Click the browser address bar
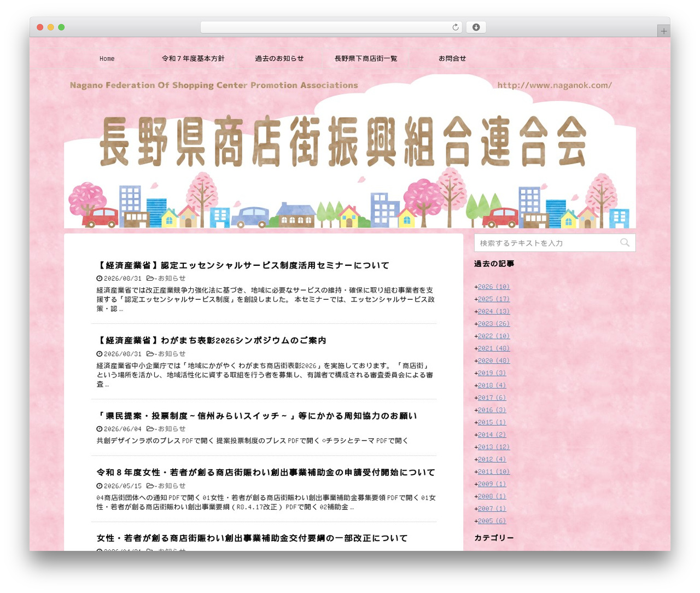The width and height of the screenshot is (700, 593). click(x=331, y=27)
